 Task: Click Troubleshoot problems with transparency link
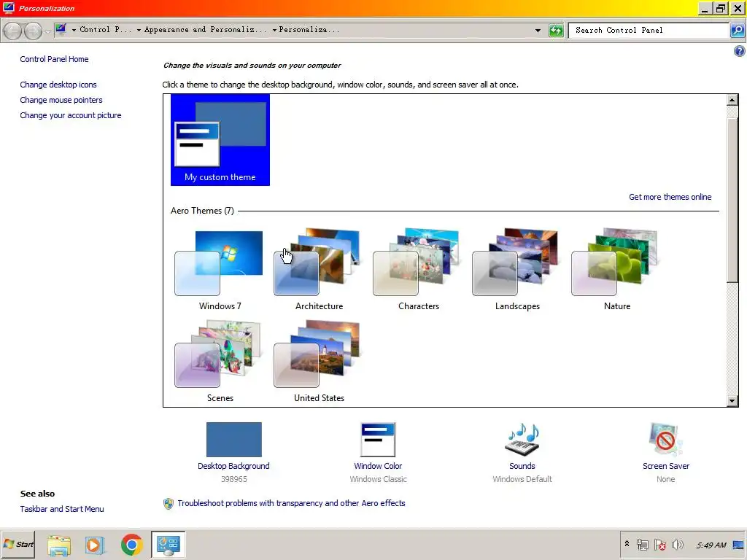pyautogui.click(x=291, y=503)
